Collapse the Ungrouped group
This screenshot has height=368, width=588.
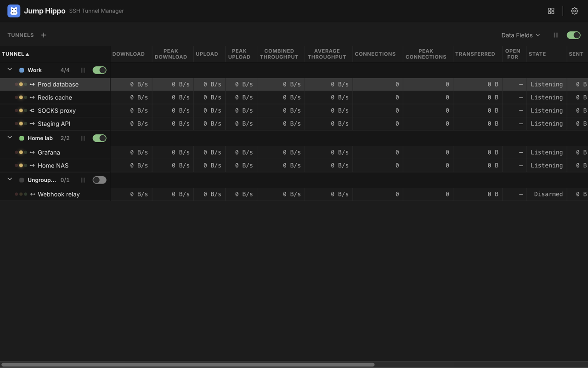pos(10,180)
